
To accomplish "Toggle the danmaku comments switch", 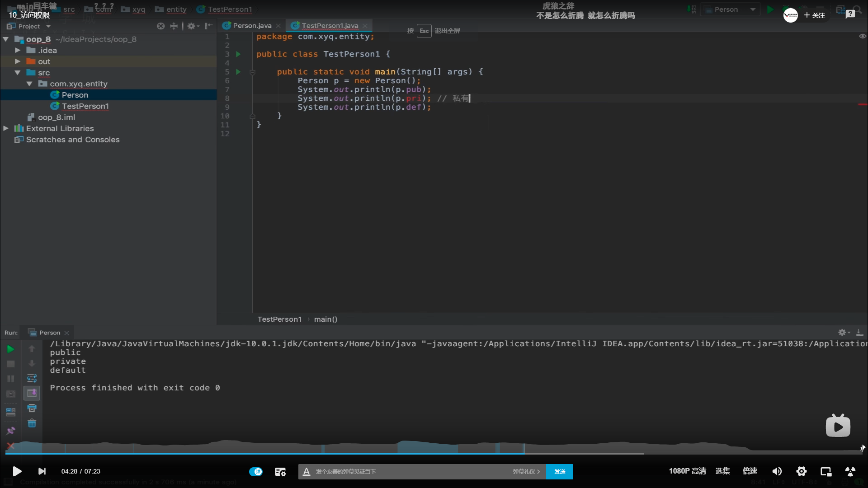I will tap(256, 471).
